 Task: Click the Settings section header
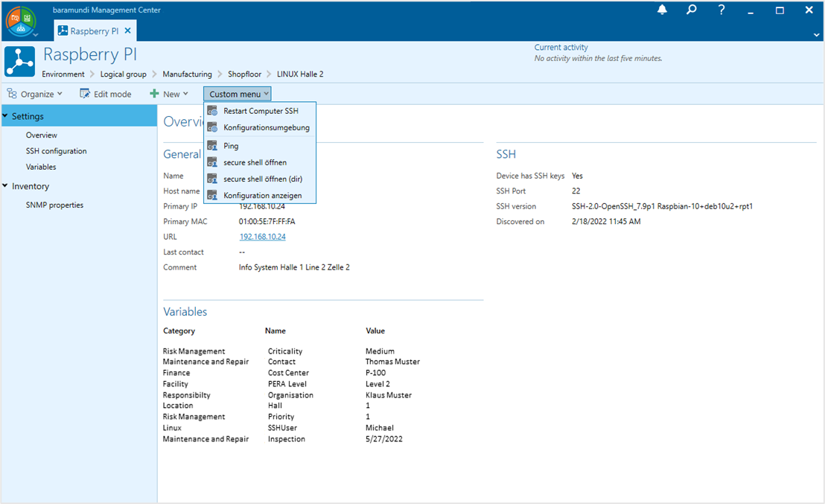click(79, 115)
